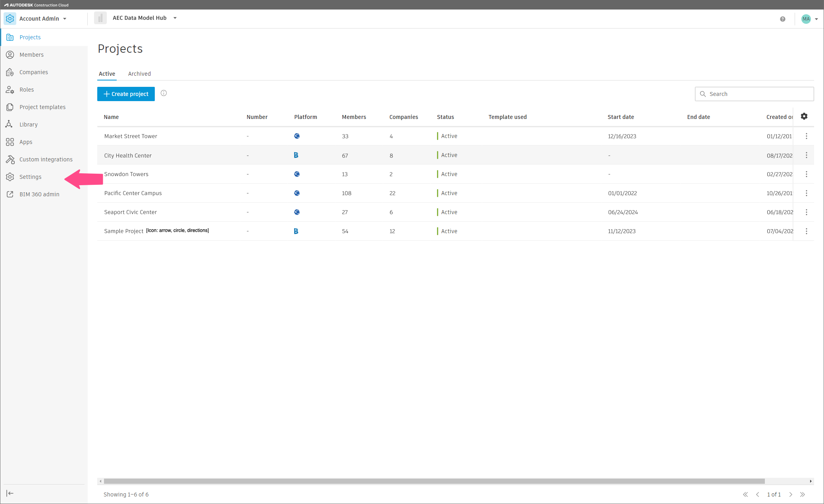
Task: Click the MA user avatar
Action: pos(805,19)
